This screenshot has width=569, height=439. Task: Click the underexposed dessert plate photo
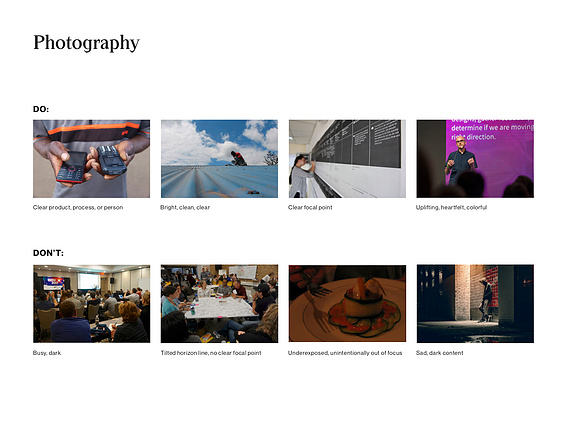(347, 304)
